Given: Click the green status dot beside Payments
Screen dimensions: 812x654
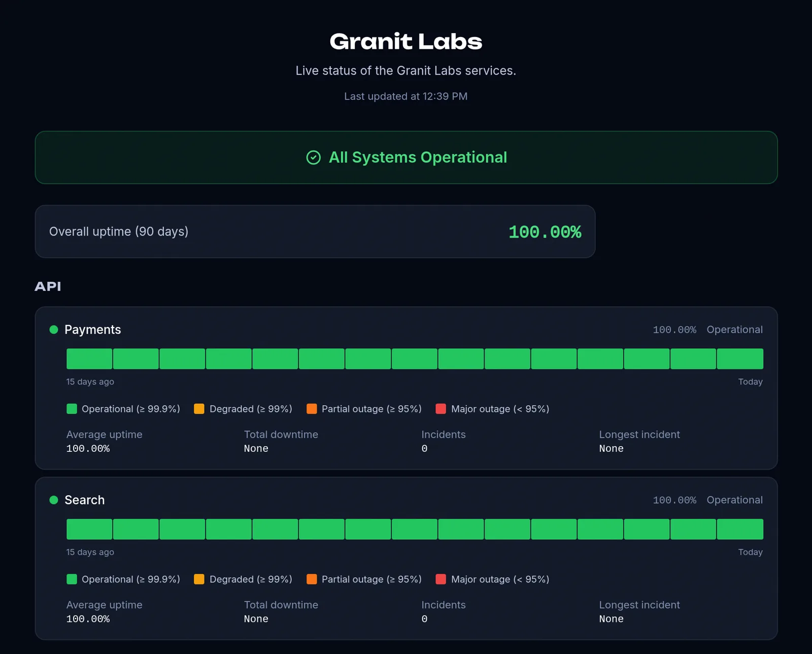Looking at the screenshot, I should [54, 330].
